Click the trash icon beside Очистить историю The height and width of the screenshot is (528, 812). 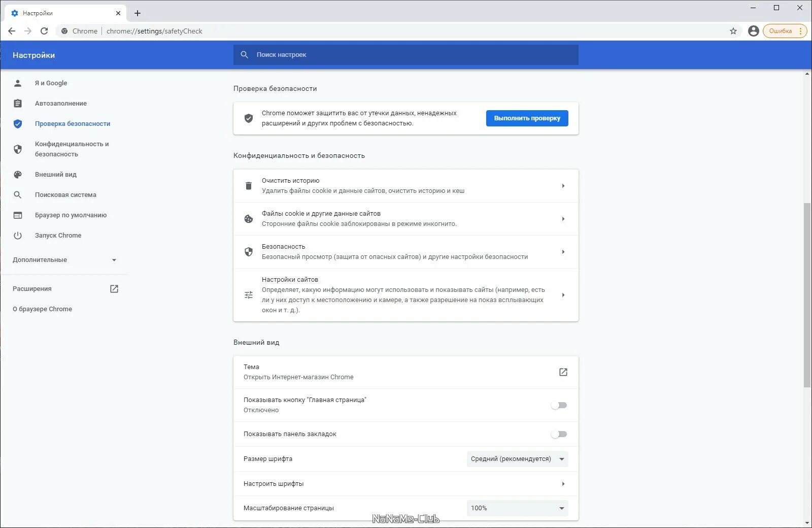249,186
